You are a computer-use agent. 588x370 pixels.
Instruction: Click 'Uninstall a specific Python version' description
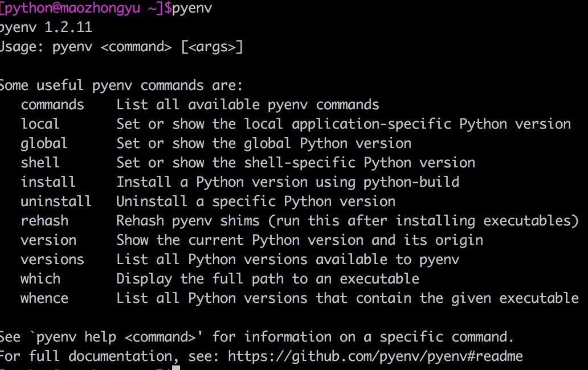point(256,202)
